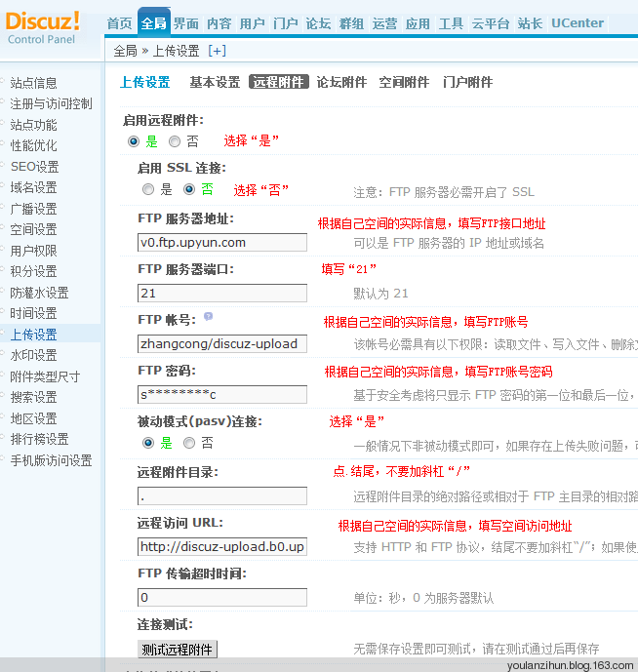Click the help icon beside FTP 帐号
The image size is (638, 672).
[x=208, y=317]
